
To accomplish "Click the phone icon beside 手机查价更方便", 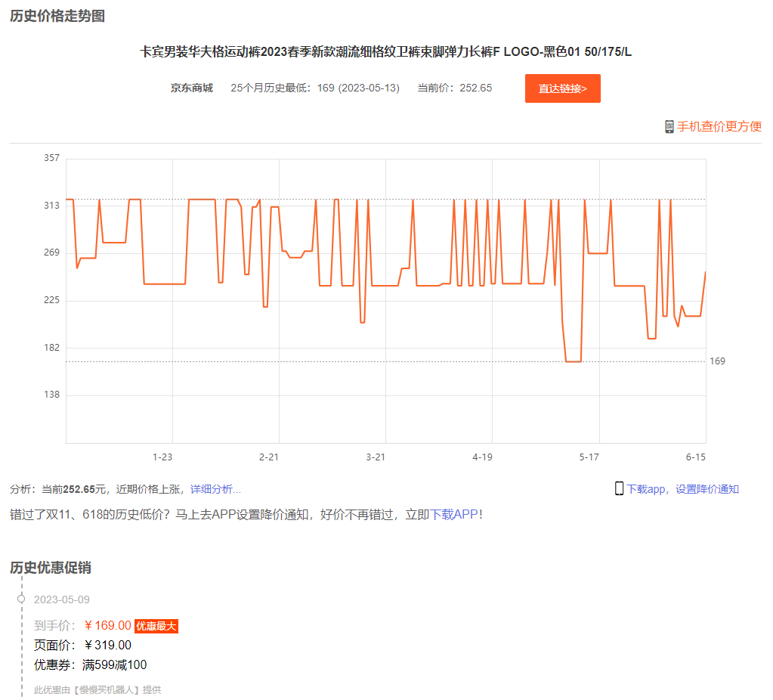I will tap(669, 126).
